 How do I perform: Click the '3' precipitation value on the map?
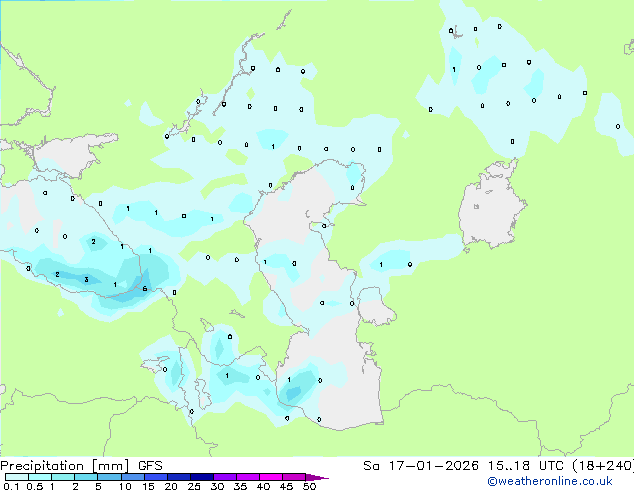pos(86,280)
